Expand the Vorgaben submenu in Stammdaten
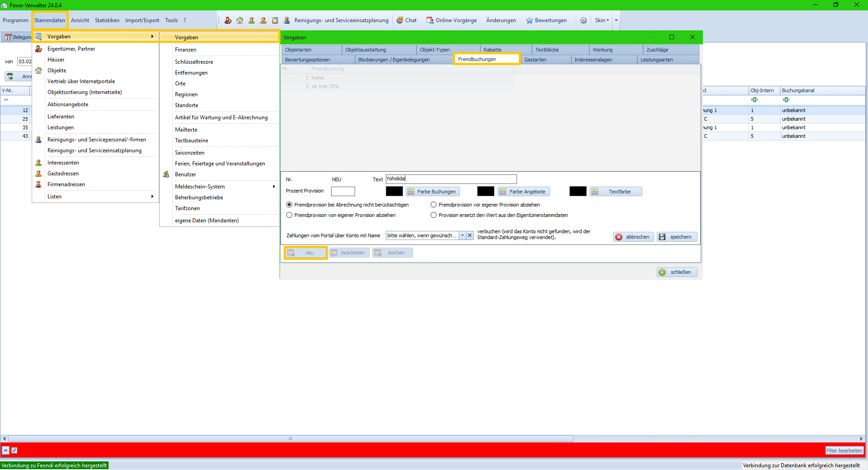The height and width of the screenshot is (470, 868). tap(95, 37)
